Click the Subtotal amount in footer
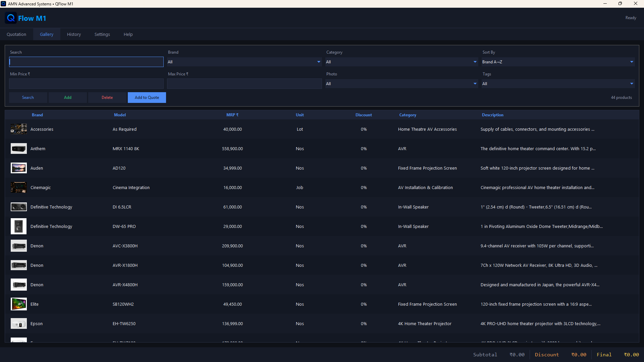 pyautogui.click(x=517, y=355)
